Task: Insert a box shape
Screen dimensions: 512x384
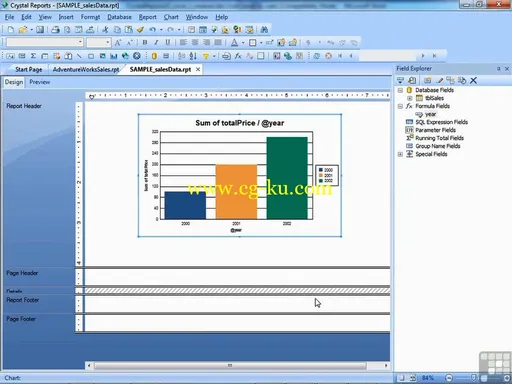Action: click(91, 56)
